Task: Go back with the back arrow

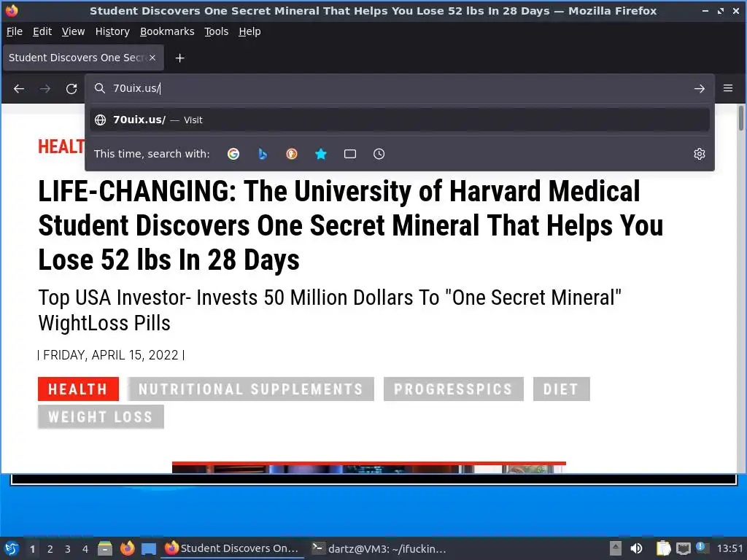Action: (19, 88)
